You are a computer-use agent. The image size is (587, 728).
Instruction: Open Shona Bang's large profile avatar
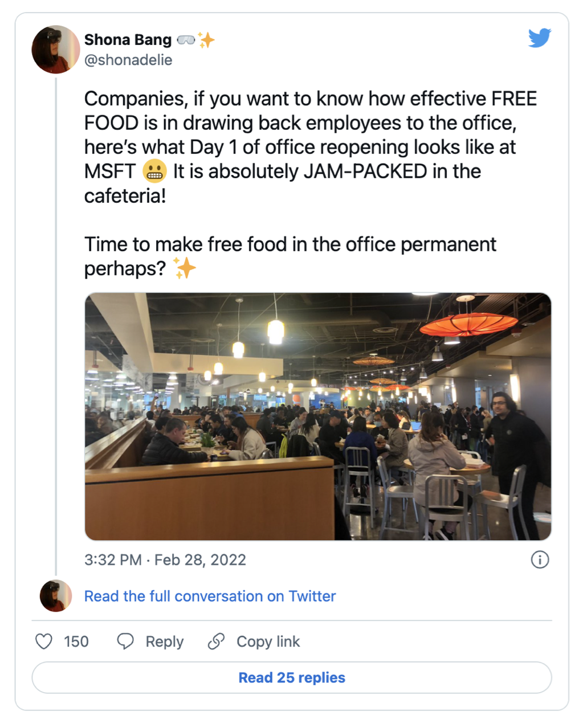55,50
